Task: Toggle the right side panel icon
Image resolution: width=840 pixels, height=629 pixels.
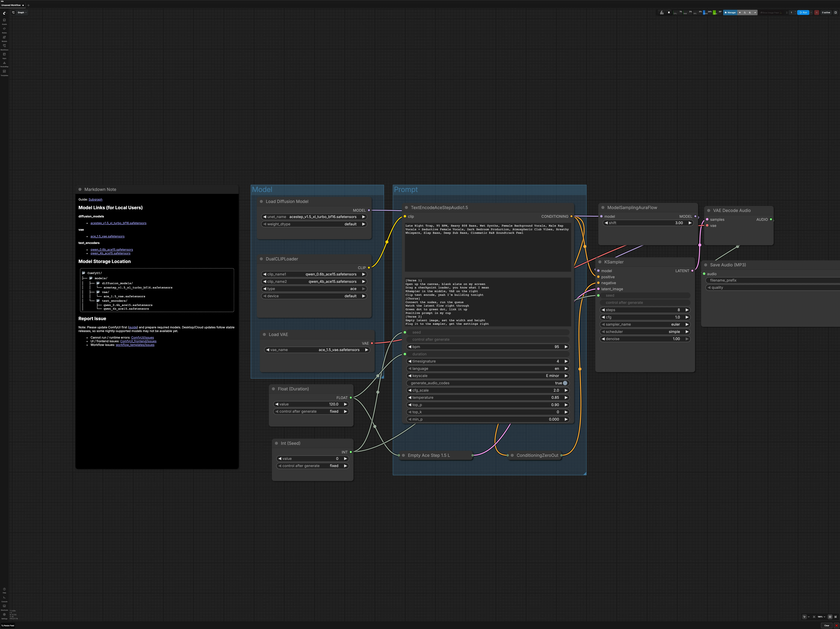Action: coord(835,12)
